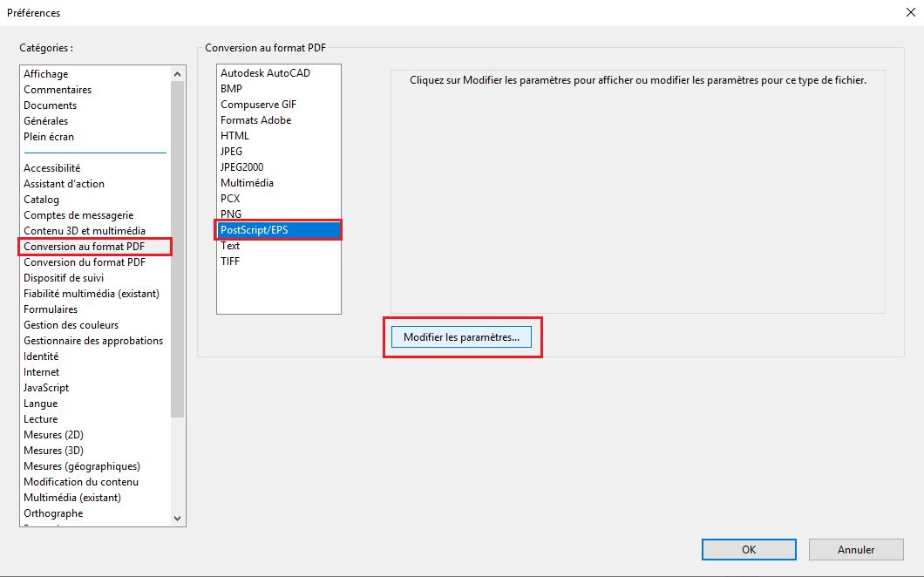Select Conversion au format PDF category

pyautogui.click(x=85, y=247)
